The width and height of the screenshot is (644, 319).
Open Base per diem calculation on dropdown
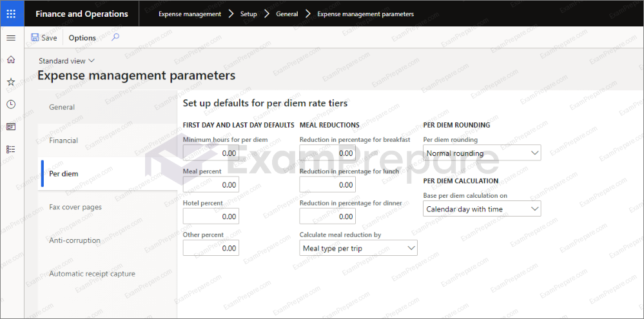[482, 209]
